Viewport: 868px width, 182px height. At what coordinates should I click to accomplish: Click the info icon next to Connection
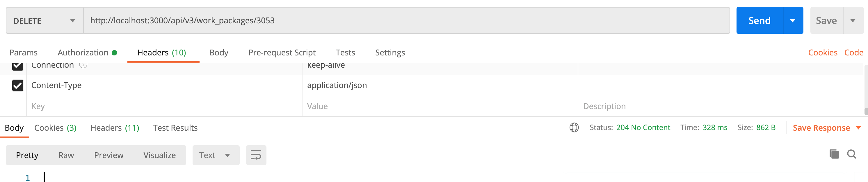click(x=83, y=65)
